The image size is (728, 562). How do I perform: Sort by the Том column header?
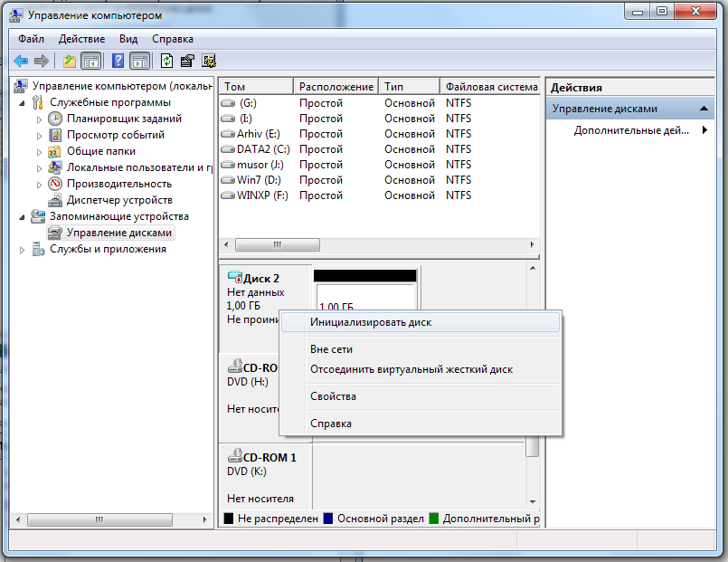(x=256, y=87)
